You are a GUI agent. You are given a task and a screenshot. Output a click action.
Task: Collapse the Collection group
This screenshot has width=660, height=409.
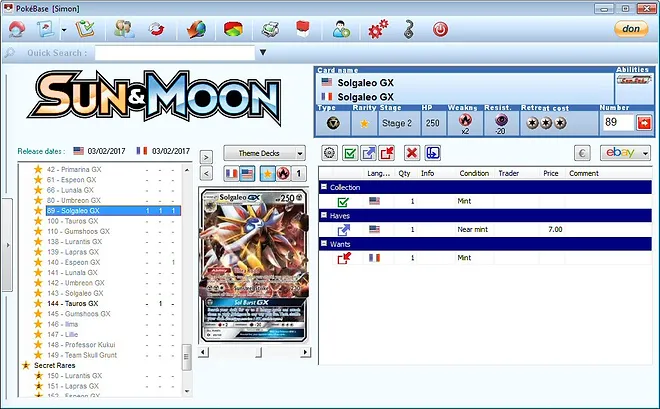(324, 186)
